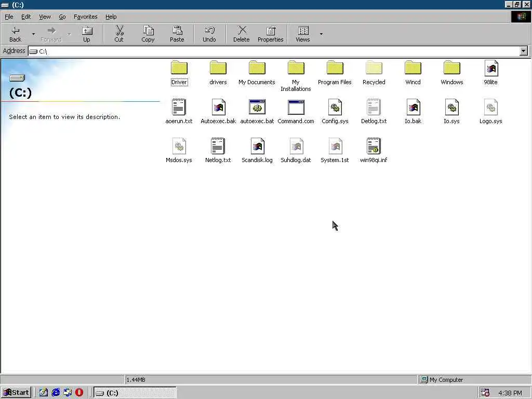This screenshot has width=532, height=399.
Task: Select the Wincd folder
Action: click(x=413, y=73)
